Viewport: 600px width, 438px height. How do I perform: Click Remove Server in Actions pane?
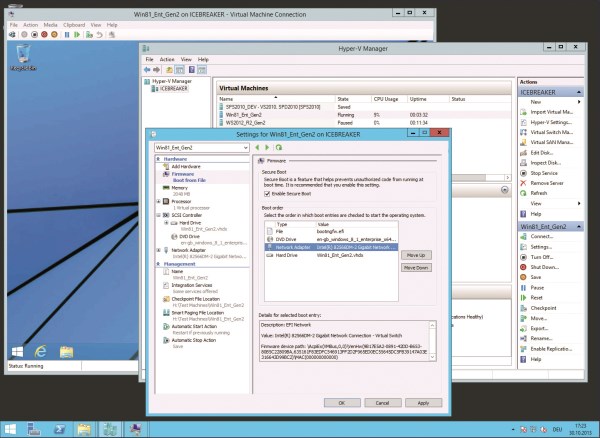(547, 183)
